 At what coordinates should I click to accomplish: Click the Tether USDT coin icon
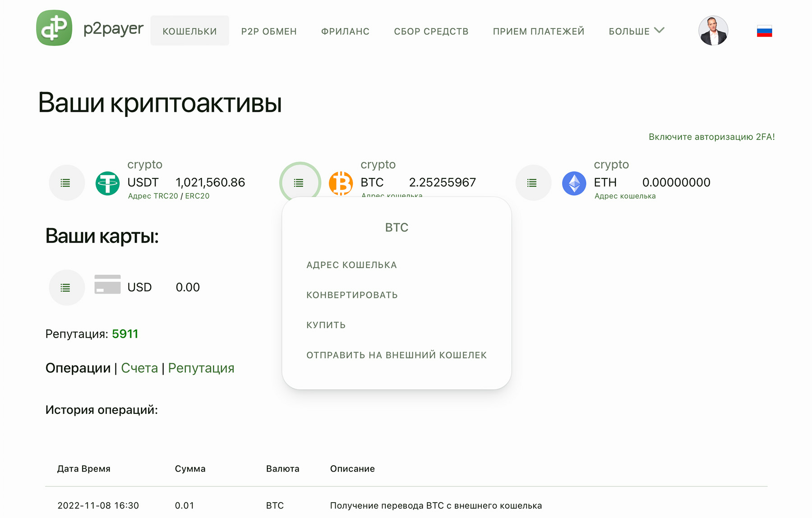[x=107, y=183]
